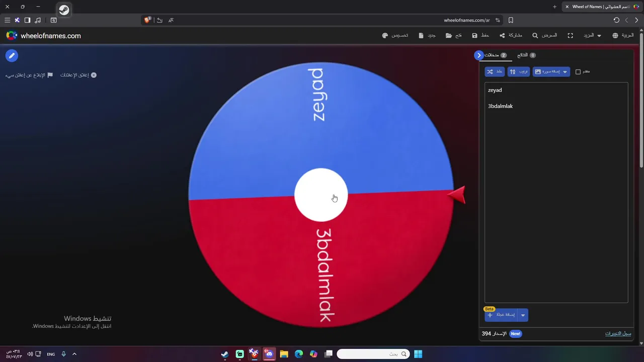Screen dimensions: 644x362
Task: Close the Wheel of Names tab
Action: pyautogui.click(x=567, y=7)
